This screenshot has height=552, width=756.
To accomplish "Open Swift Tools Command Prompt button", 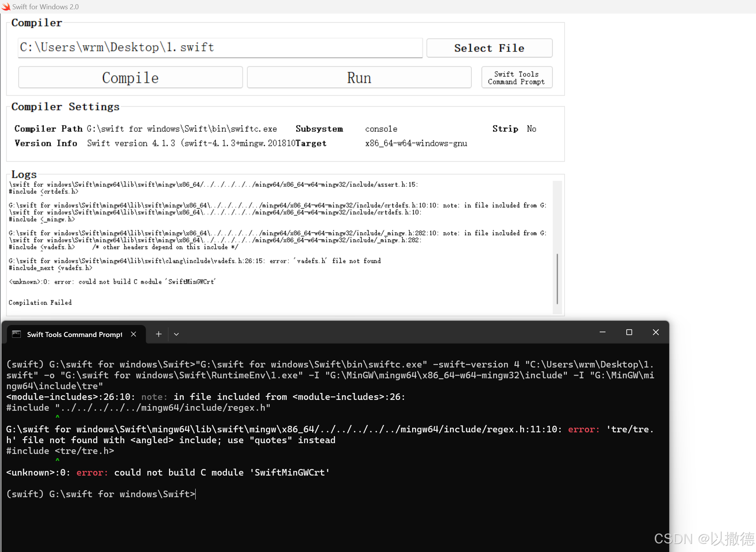I will tap(516, 78).
